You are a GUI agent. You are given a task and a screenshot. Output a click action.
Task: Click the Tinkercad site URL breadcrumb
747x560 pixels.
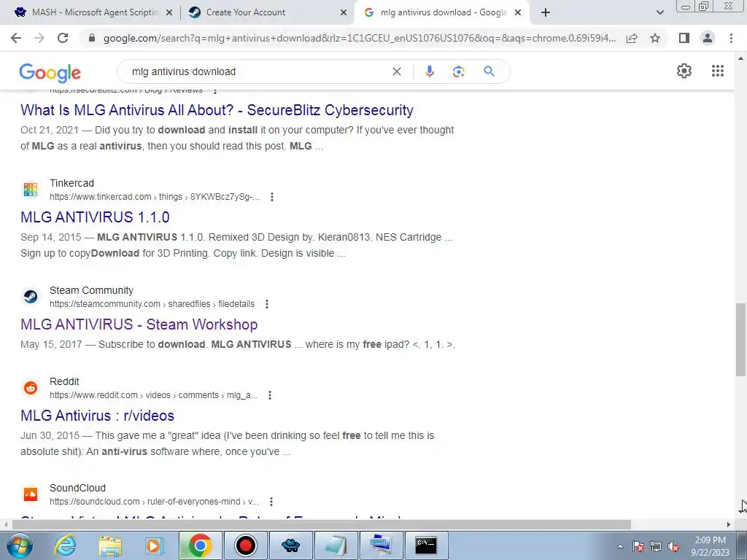[x=155, y=197]
